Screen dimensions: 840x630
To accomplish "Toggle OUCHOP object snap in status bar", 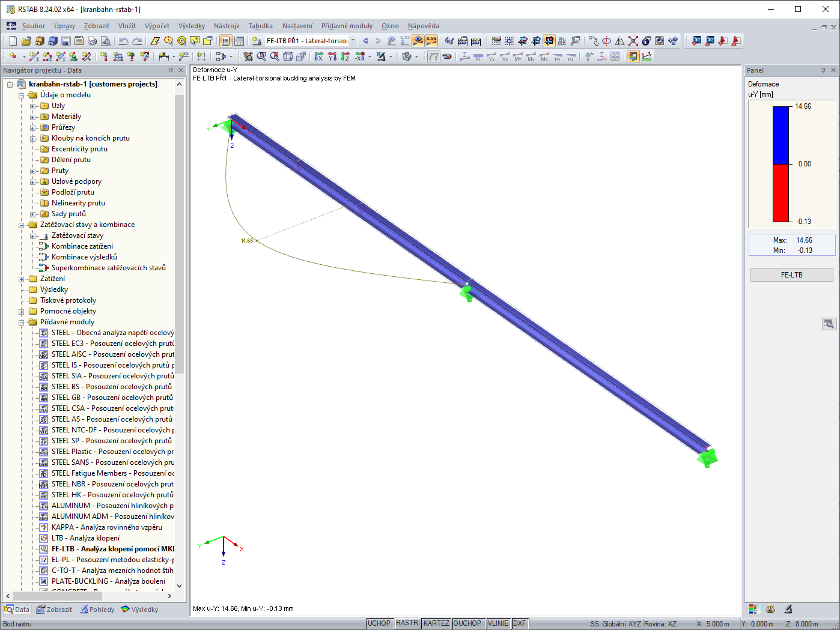I will [x=467, y=623].
